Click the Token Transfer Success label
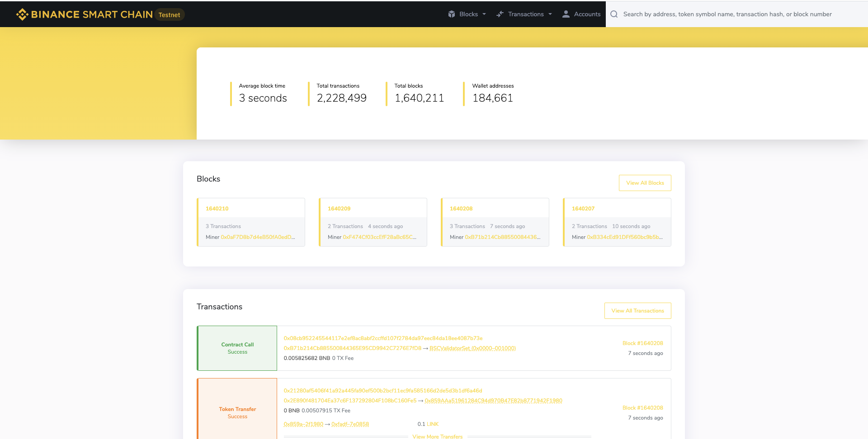 [x=237, y=413]
